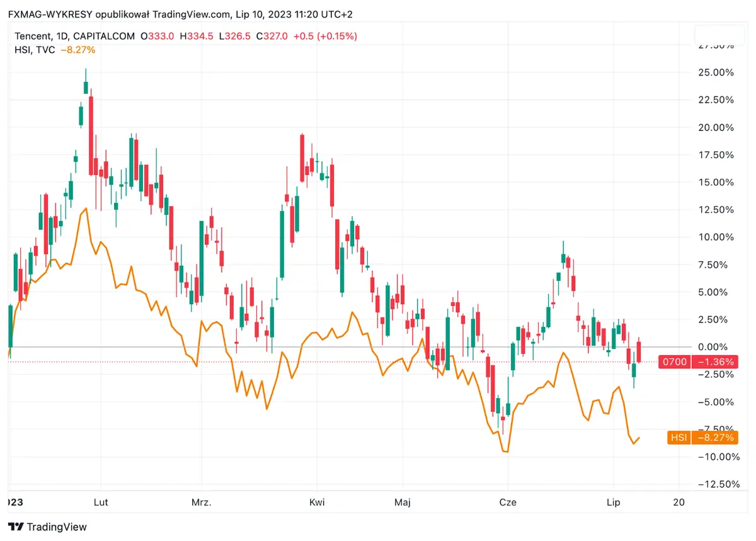Click the 0700 price label on right axis
Screen dimensions: 756x541
[673, 362]
